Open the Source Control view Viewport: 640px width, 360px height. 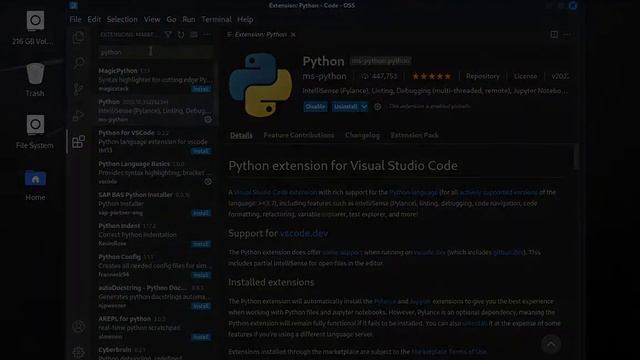click(78, 89)
